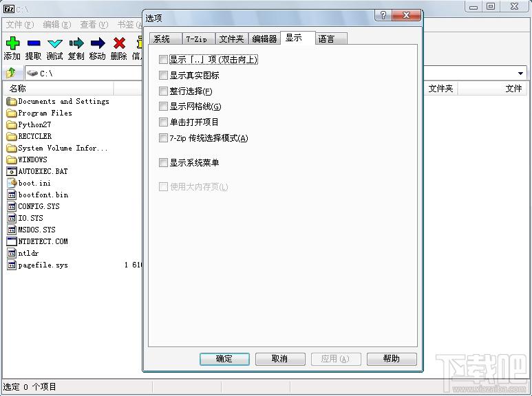Image resolution: width=532 pixels, height=396 pixels.
Task: Select the WINDOWS folder icon
Action: (12, 159)
